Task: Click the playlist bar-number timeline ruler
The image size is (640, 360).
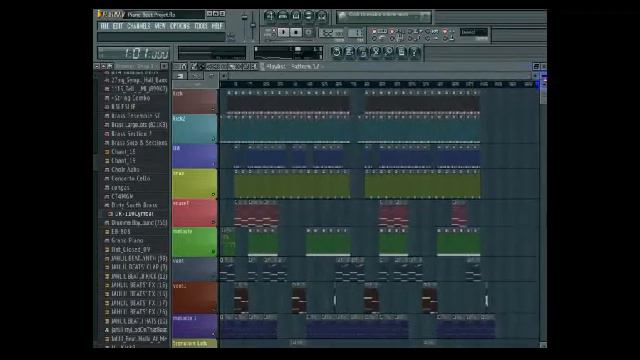Action: [x=379, y=84]
